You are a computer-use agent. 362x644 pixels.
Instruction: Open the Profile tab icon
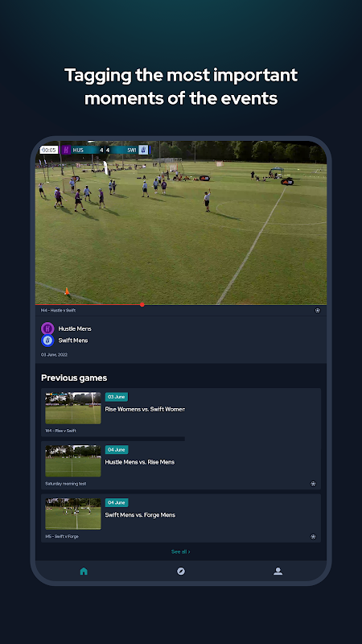click(278, 571)
